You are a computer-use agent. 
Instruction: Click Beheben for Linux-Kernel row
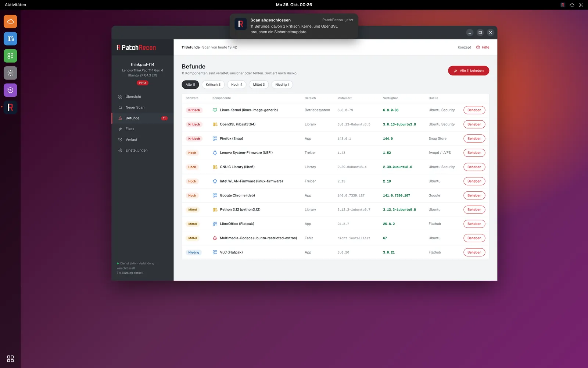click(474, 110)
